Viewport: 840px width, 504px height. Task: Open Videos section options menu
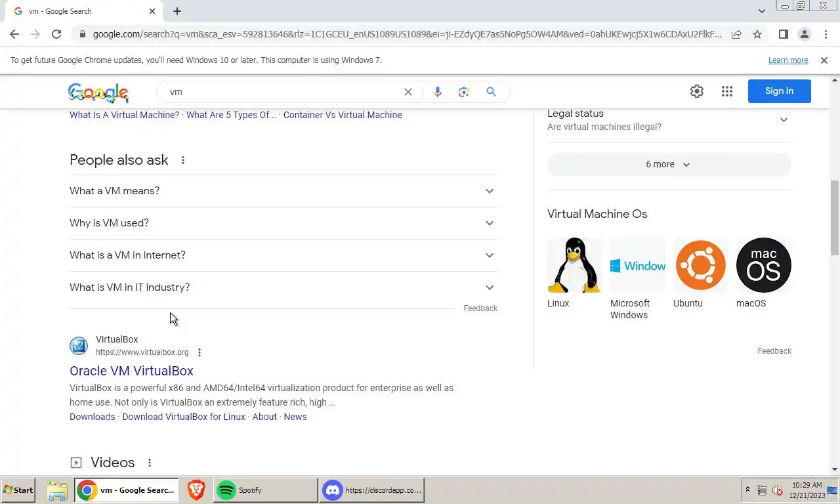(150, 463)
